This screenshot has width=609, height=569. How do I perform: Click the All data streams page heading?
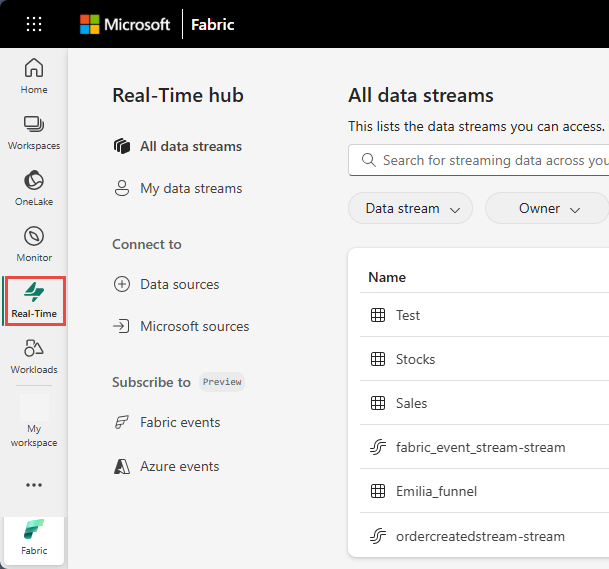pyautogui.click(x=421, y=96)
